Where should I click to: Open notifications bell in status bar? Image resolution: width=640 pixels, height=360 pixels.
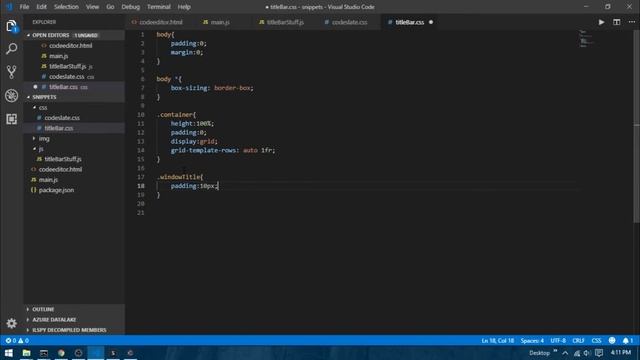628,340
